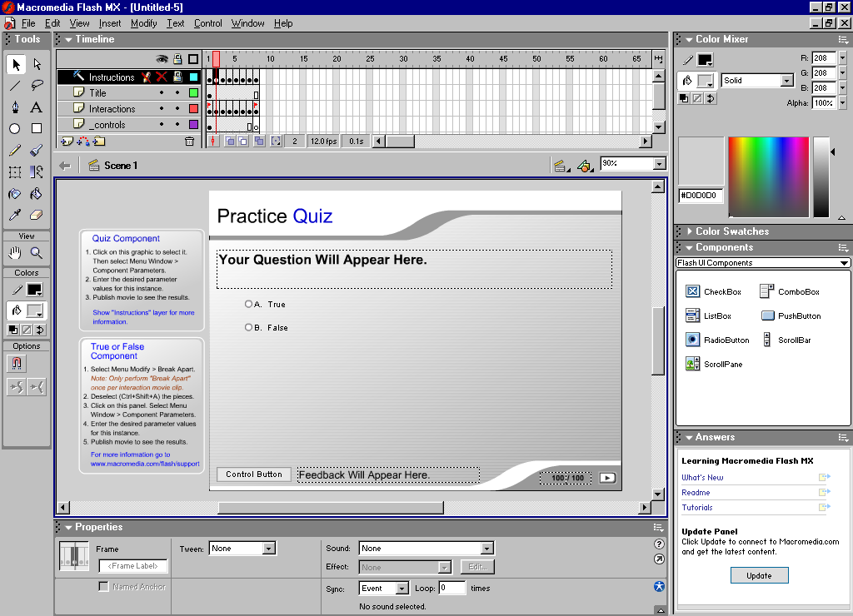Open the Sync Event dropdown
Viewport: 853px width, 616px height.
(402, 589)
